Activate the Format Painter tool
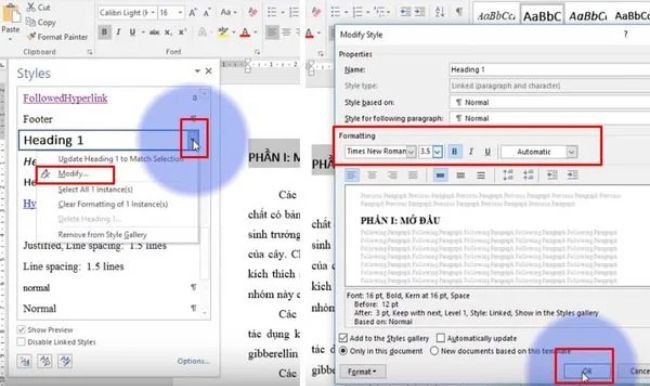The width and height of the screenshot is (650, 386). [x=58, y=37]
